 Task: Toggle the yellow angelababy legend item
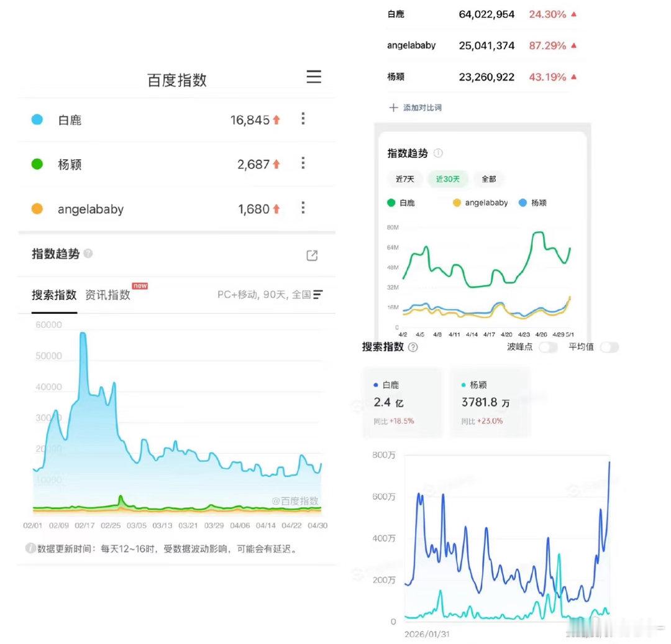tap(480, 203)
